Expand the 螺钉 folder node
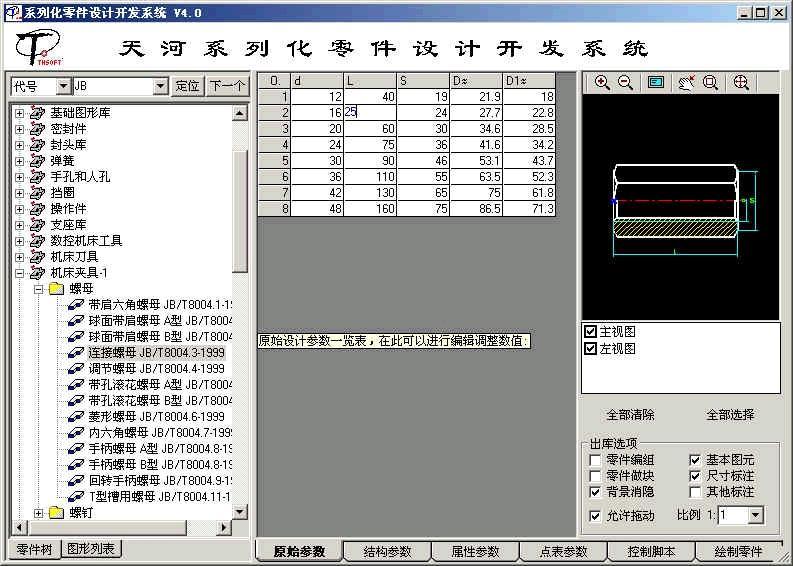The image size is (793, 566). click(38, 513)
